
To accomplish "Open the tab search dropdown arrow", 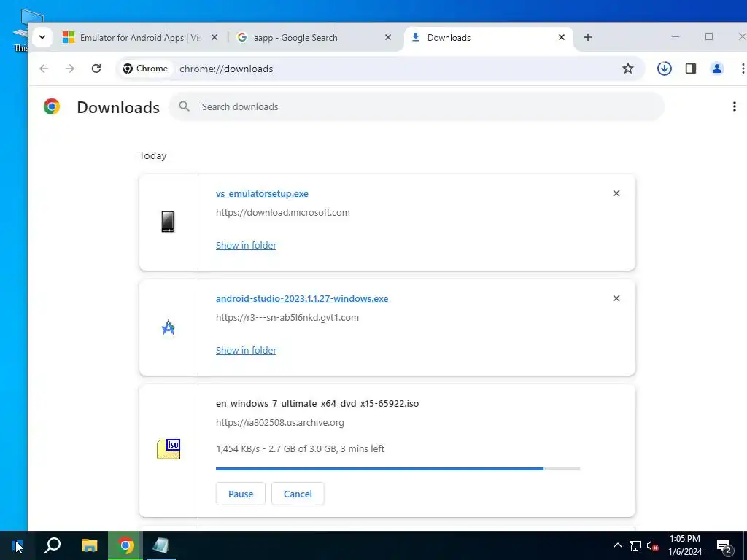I will [x=42, y=37].
